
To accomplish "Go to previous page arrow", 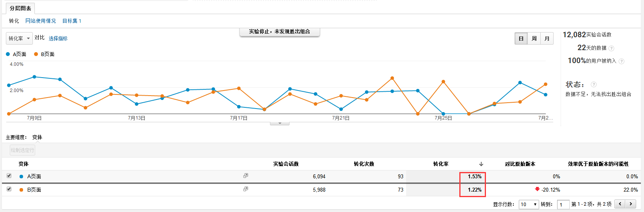I will point(620,204).
